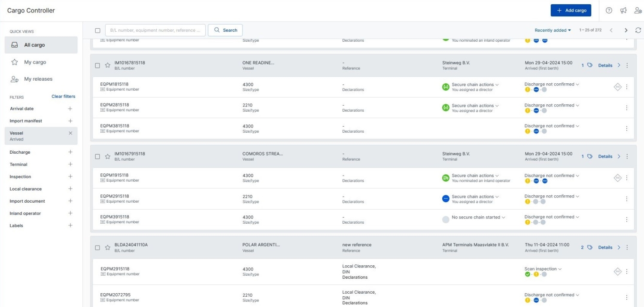The image size is (644, 307).
Task: Star the IM10167815118 B/L as favorite
Action: [108, 66]
